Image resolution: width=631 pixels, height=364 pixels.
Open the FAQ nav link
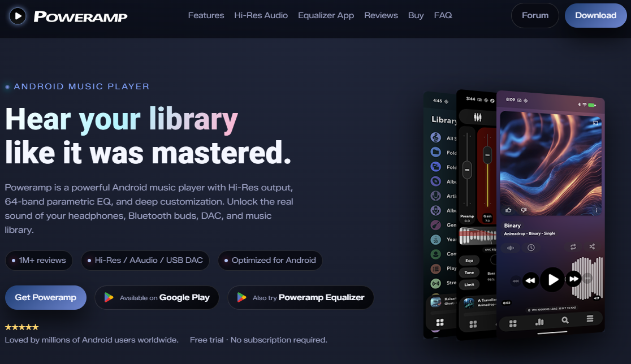[x=443, y=15]
